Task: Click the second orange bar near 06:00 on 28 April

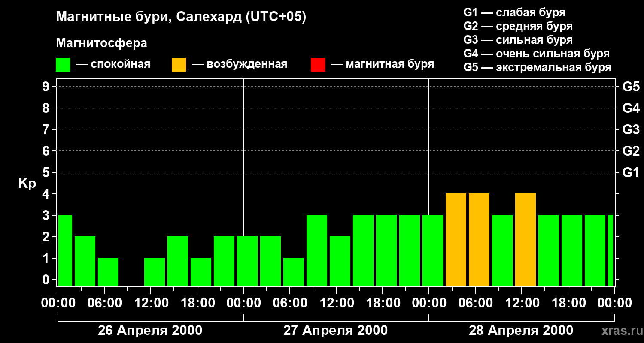Action: 479,240
